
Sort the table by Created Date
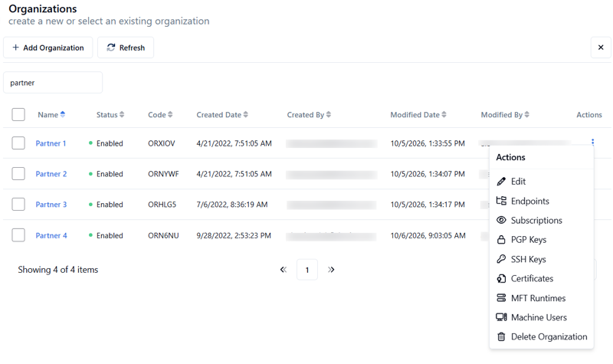pos(222,114)
